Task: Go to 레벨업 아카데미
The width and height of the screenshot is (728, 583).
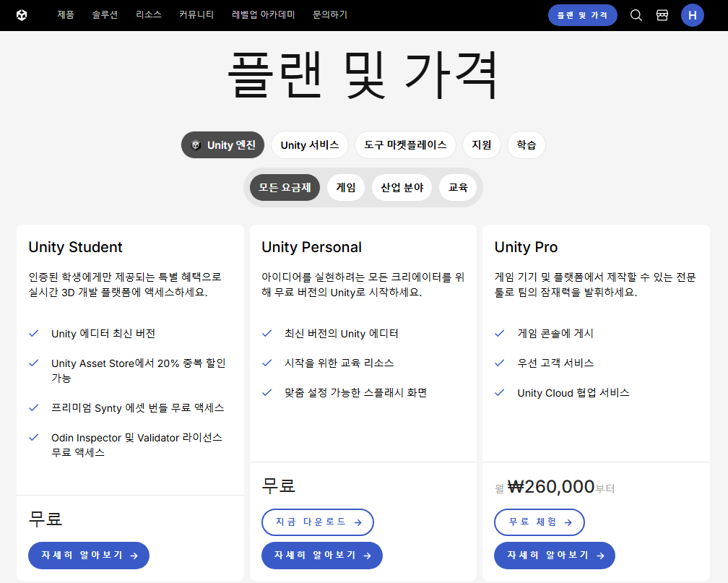Action: pyautogui.click(x=263, y=15)
